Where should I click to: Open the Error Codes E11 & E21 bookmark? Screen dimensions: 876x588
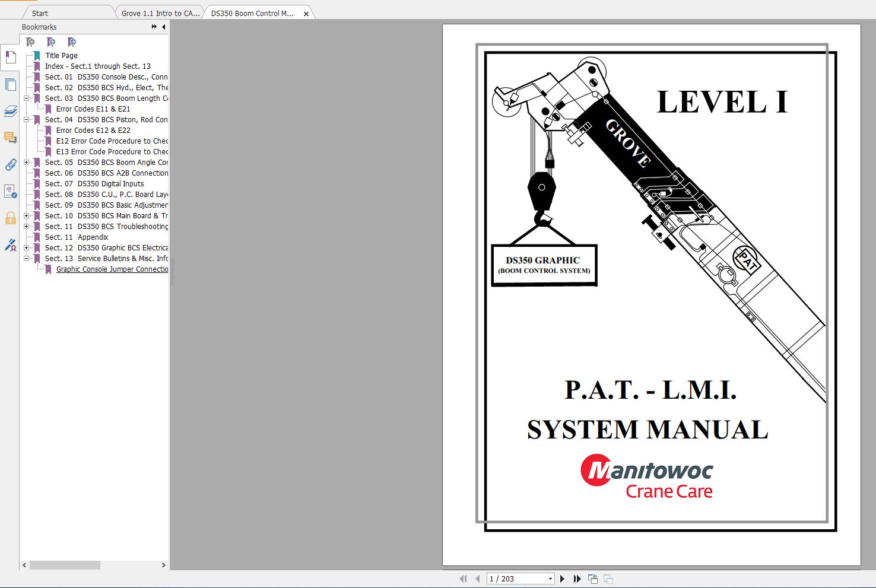pyautogui.click(x=93, y=109)
